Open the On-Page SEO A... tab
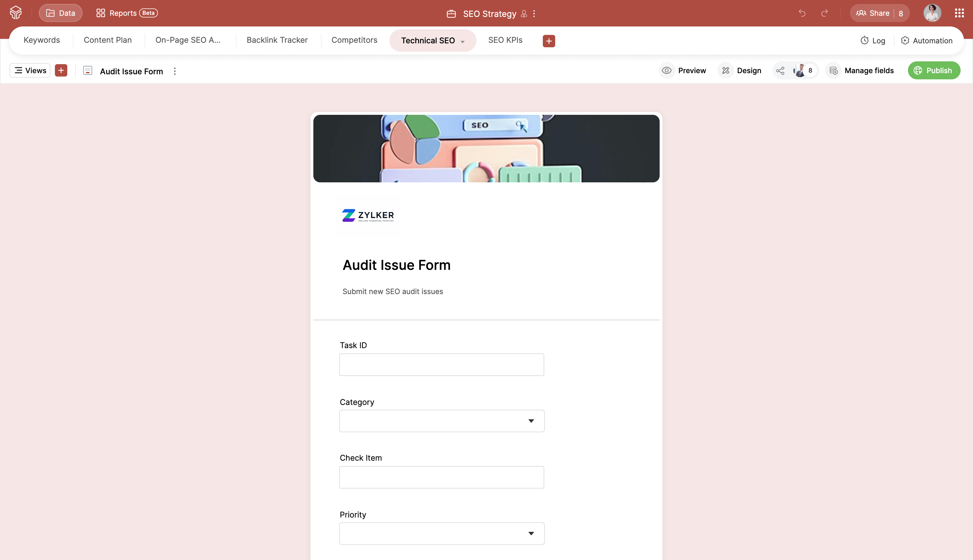Viewport: 973px width, 560px height. tap(188, 40)
